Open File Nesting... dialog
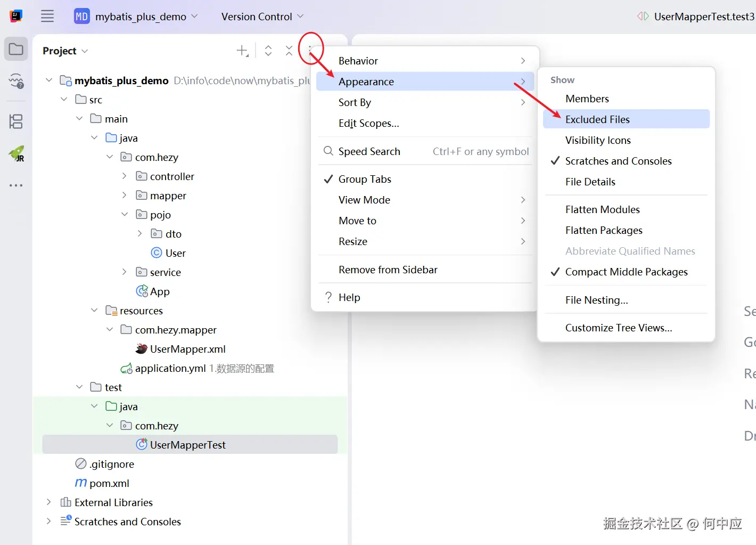Screen dimensions: 756x545 coord(626,300)
